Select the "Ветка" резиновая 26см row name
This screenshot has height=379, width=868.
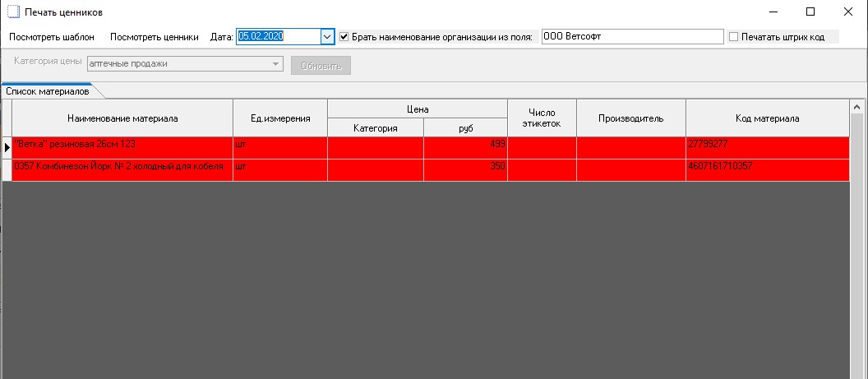(122, 145)
